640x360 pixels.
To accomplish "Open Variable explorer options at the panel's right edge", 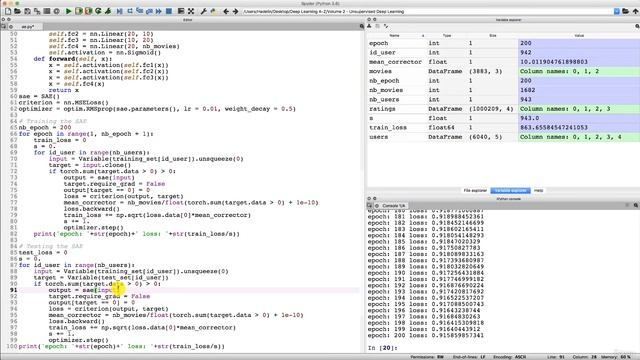I will point(637,27).
